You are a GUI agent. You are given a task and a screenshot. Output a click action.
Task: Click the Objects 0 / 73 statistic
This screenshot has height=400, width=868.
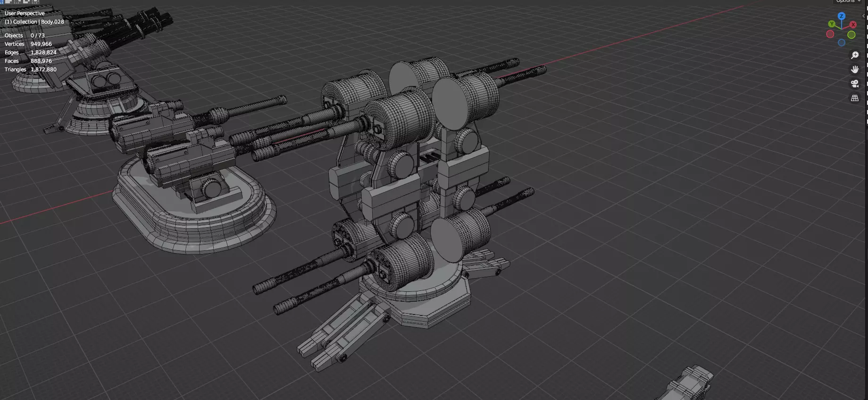click(x=25, y=35)
